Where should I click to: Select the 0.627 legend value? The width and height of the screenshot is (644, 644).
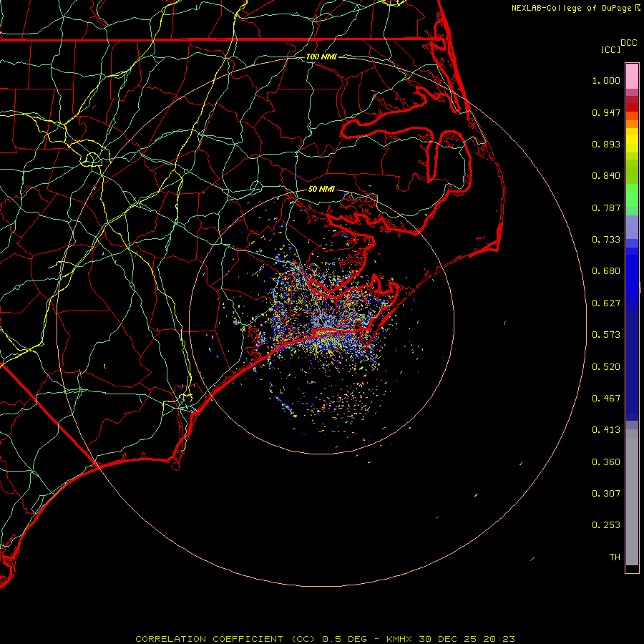click(x=606, y=303)
